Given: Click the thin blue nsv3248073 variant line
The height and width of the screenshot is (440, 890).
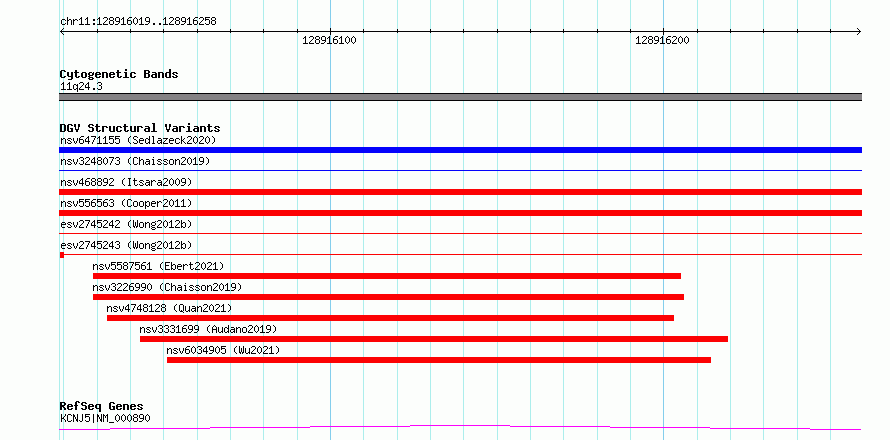Looking at the screenshot, I should tap(460, 170).
